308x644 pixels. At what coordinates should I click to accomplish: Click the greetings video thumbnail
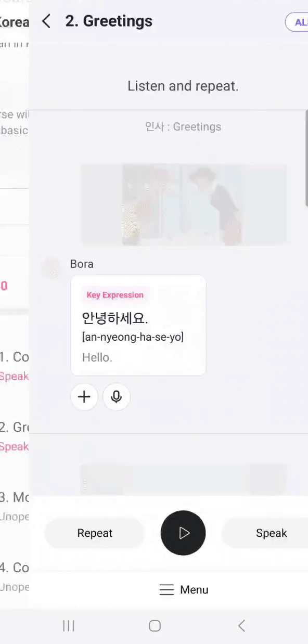pos(184,205)
